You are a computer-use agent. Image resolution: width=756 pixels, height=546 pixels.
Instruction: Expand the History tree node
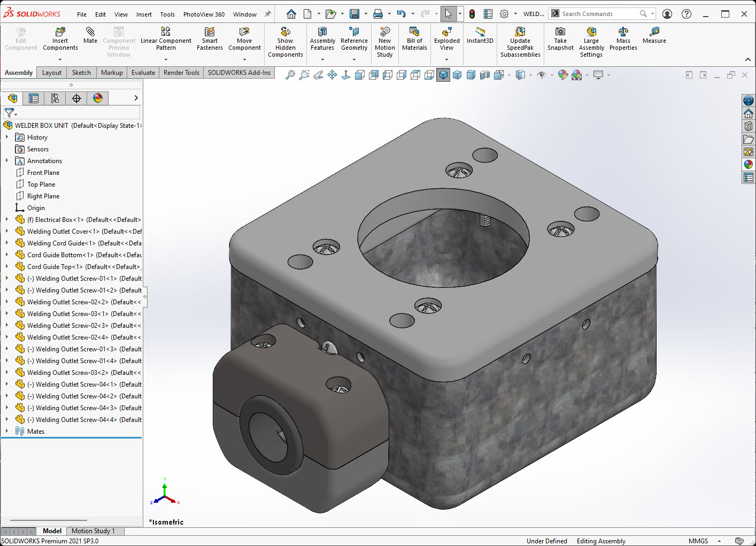click(7, 137)
